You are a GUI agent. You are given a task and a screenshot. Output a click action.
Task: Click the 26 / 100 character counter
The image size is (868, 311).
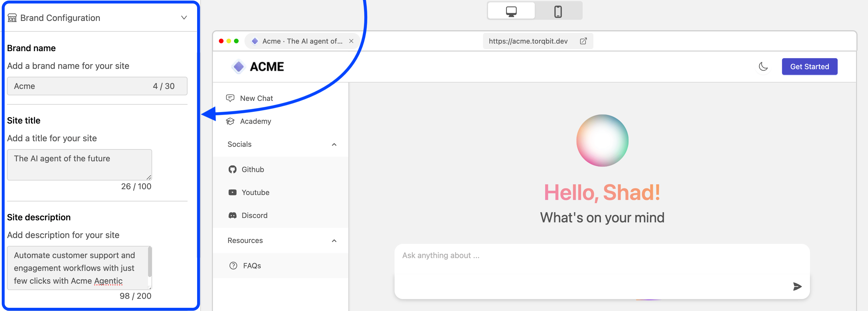(x=136, y=186)
